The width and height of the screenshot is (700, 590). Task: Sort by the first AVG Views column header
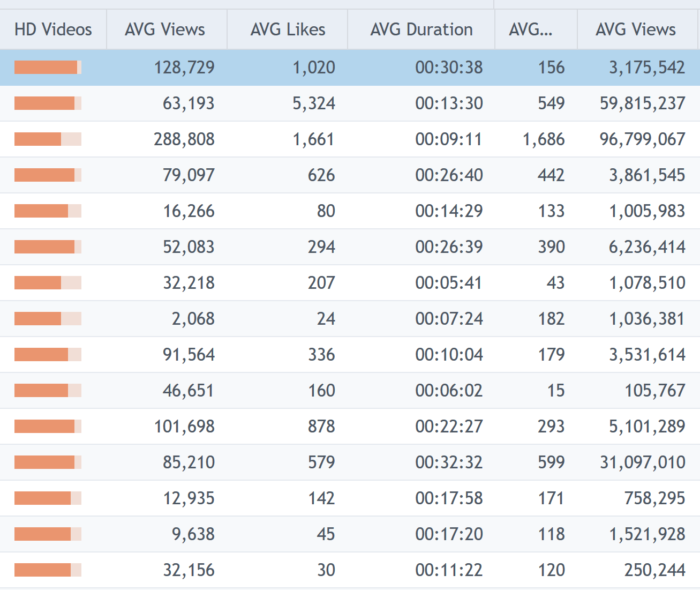pos(167,29)
